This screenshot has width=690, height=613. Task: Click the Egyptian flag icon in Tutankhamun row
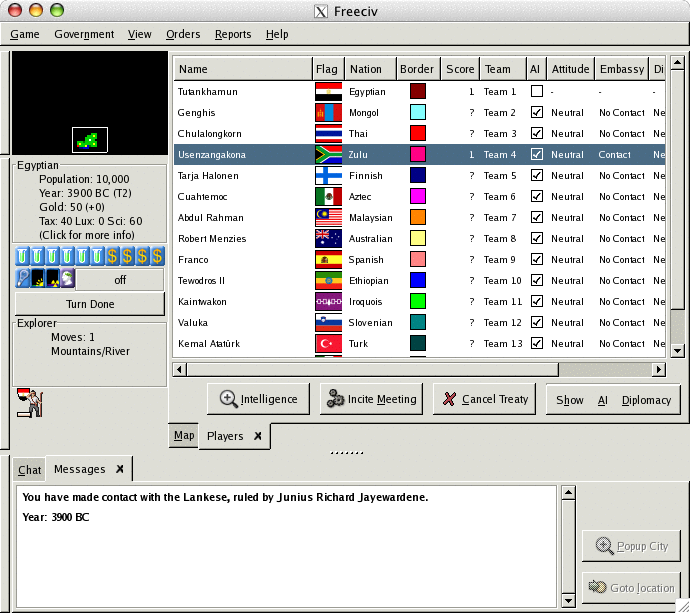(x=328, y=92)
